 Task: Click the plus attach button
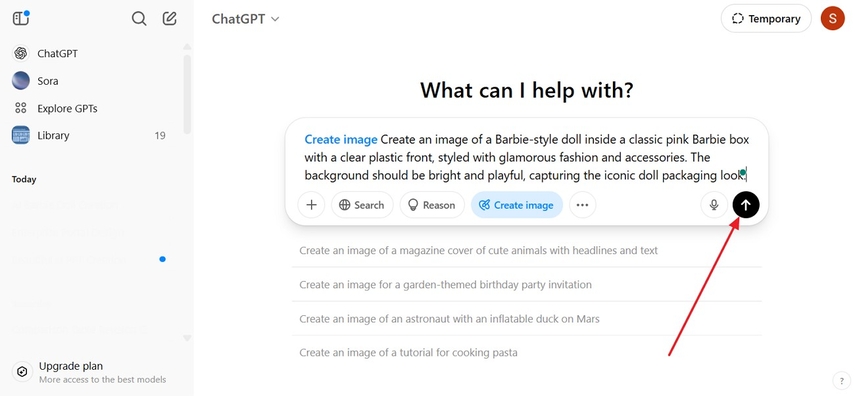[311, 205]
